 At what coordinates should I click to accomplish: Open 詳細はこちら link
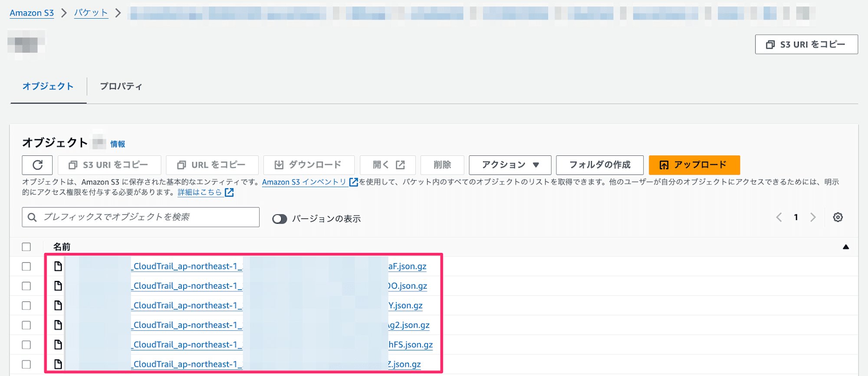tap(200, 192)
